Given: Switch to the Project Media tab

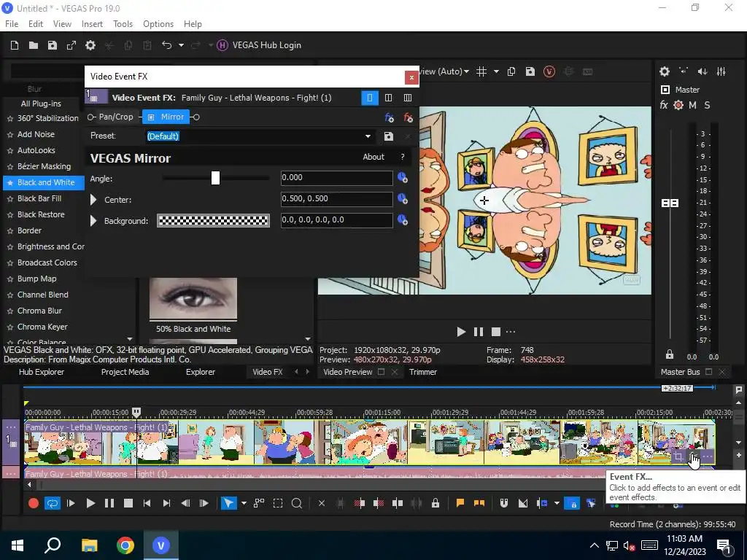Looking at the screenshot, I should (x=125, y=373).
